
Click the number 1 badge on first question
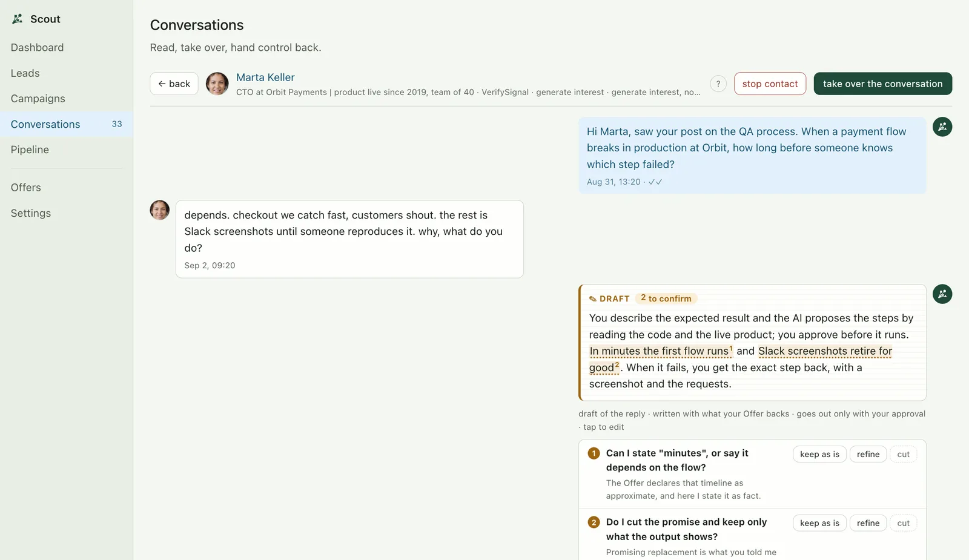pos(594,453)
